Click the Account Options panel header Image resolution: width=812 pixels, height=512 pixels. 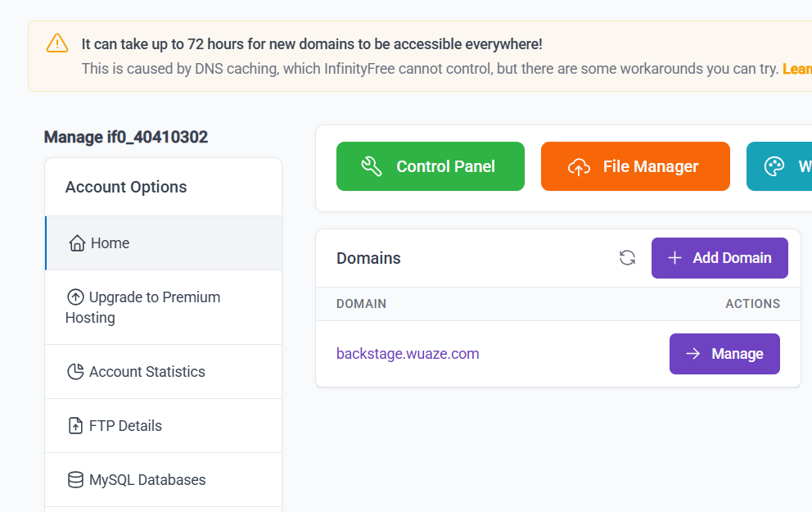pos(126,187)
